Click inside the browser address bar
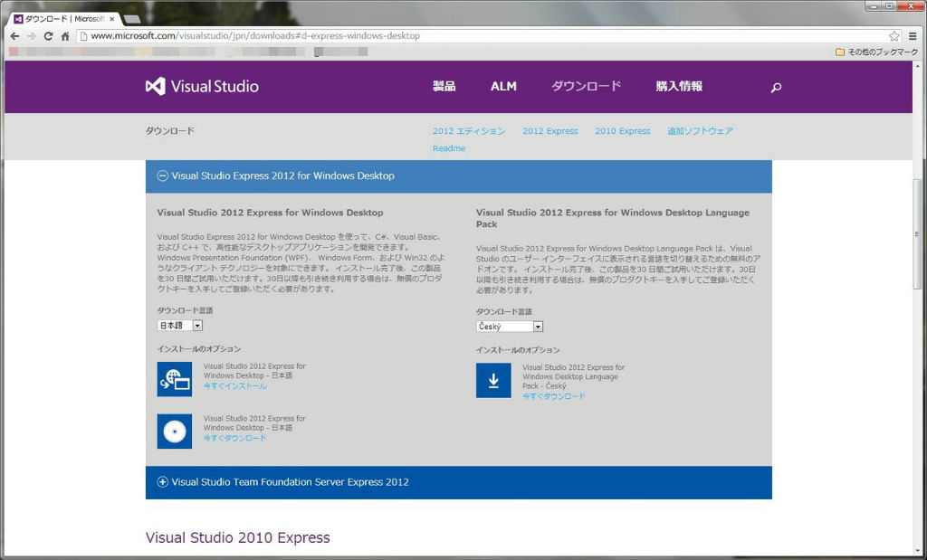The image size is (927, 560). pyautogui.click(x=362, y=36)
